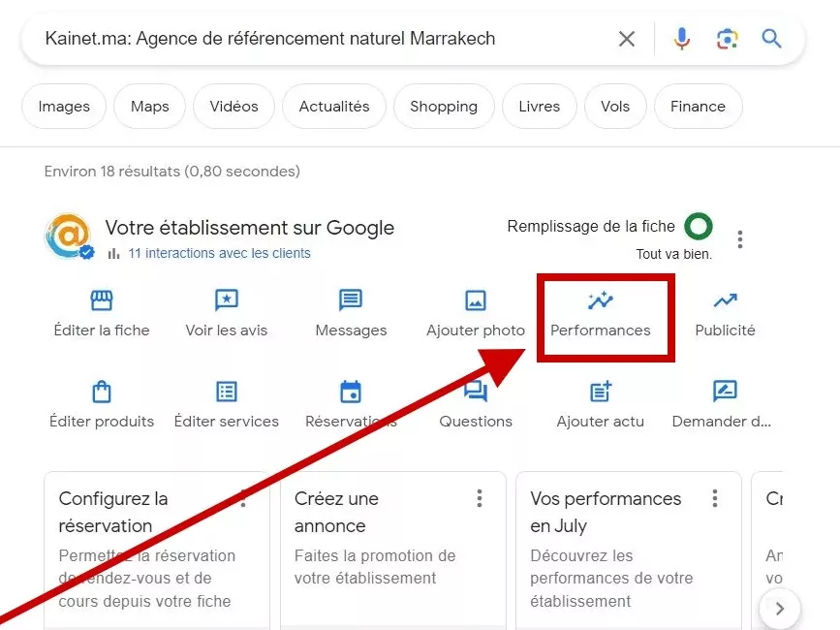Open Google Lens image search icon
The width and height of the screenshot is (840, 630).
pos(727,39)
